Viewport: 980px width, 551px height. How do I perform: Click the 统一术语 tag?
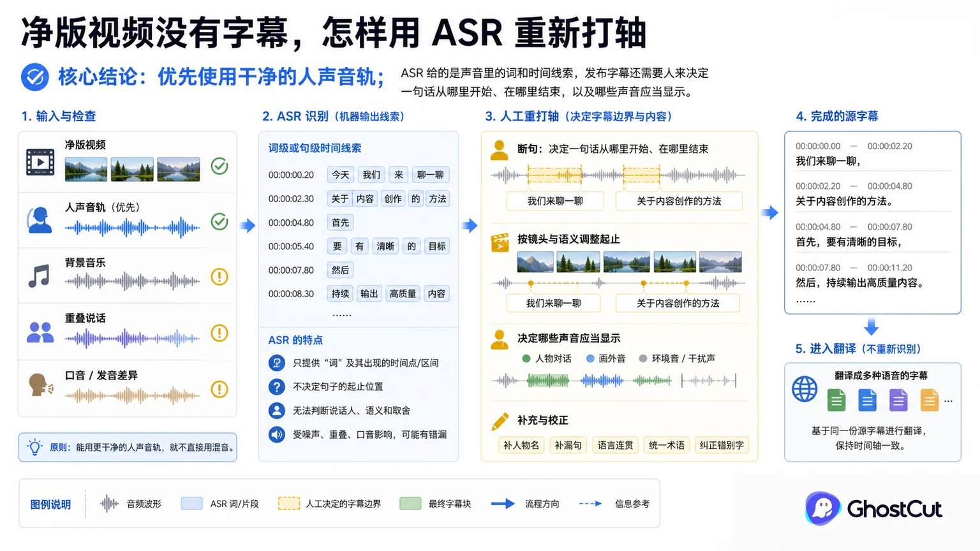tap(667, 445)
